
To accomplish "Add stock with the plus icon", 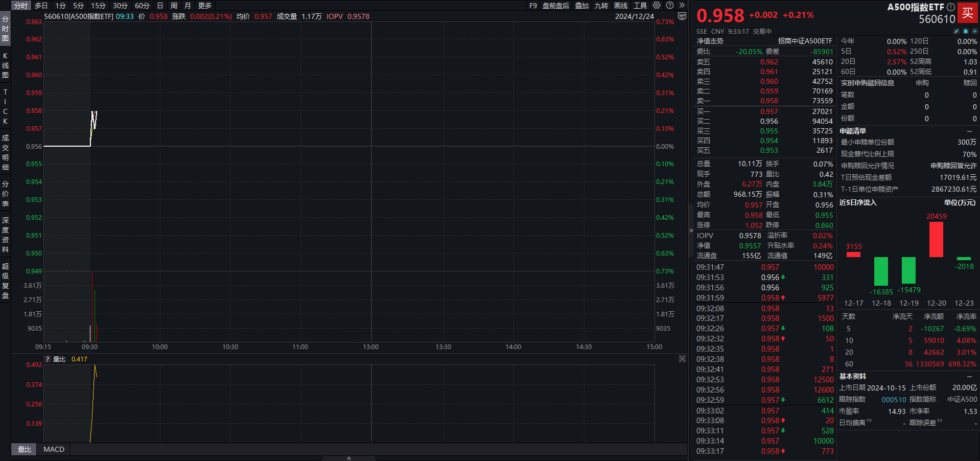I will (x=974, y=31).
